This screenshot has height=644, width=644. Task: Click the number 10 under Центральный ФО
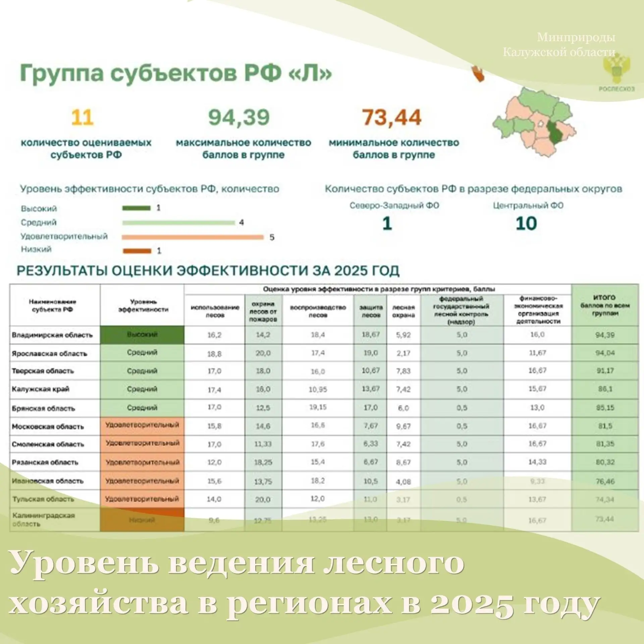tap(526, 223)
